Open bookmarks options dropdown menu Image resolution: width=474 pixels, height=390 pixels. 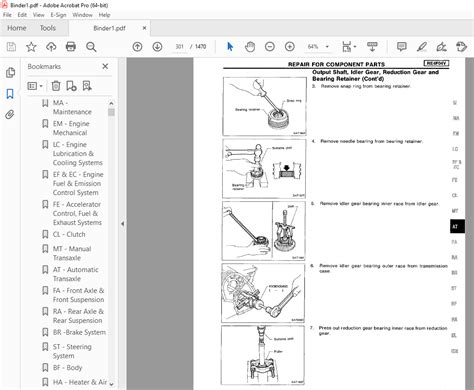click(35, 86)
